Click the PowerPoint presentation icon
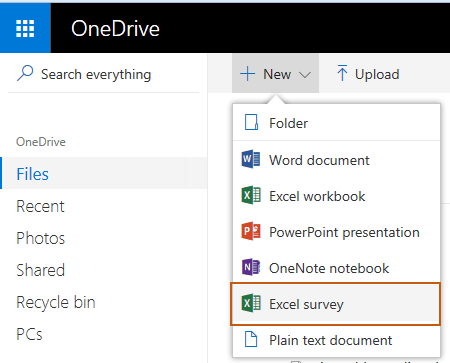Image resolution: width=450 pixels, height=363 pixels. coord(251,231)
